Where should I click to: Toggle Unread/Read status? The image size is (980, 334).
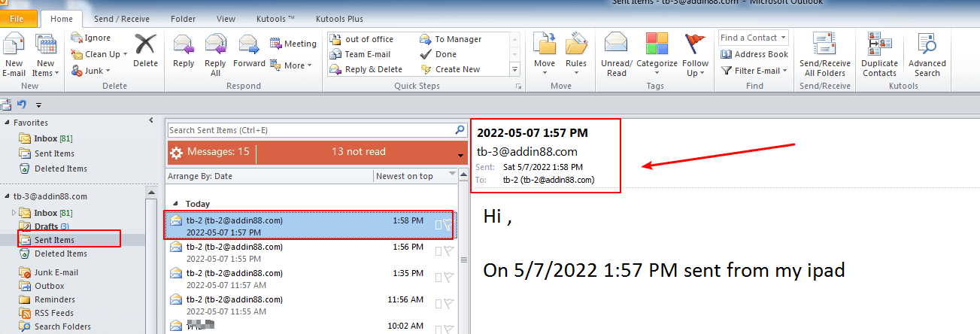click(x=617, y=54)
